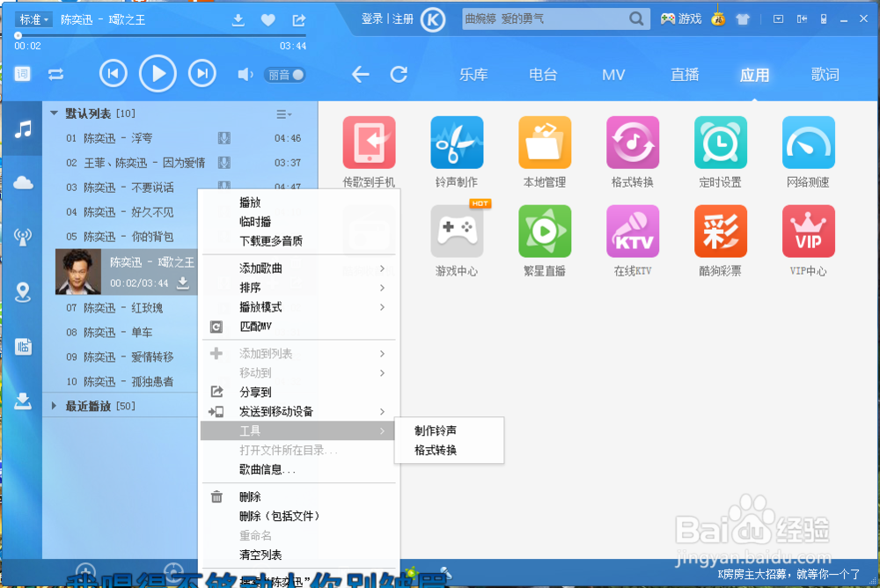Open the 游戏 games button
880x588 pixels.
pos(681,19)
